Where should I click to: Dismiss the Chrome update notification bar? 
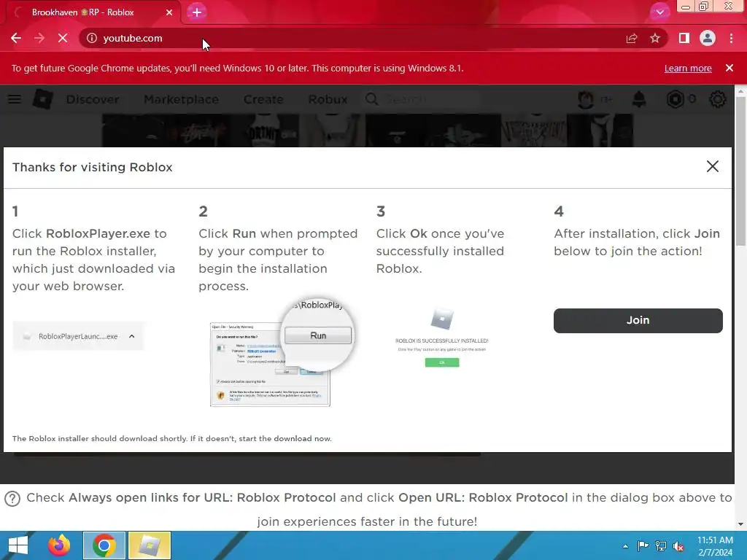[x=729, y=68]
